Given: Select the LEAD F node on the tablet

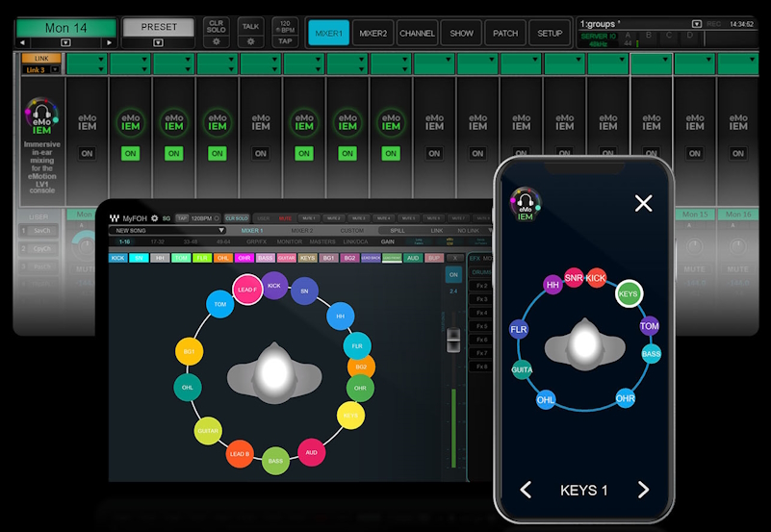Looking at the screenshot, I should pos(246,290).
